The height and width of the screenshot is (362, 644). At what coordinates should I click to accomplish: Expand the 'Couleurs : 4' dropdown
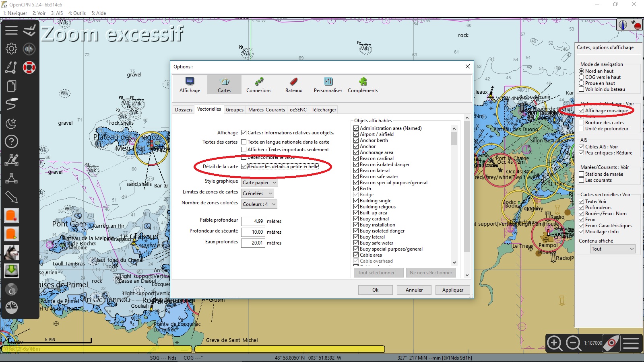tap(260, 204)
